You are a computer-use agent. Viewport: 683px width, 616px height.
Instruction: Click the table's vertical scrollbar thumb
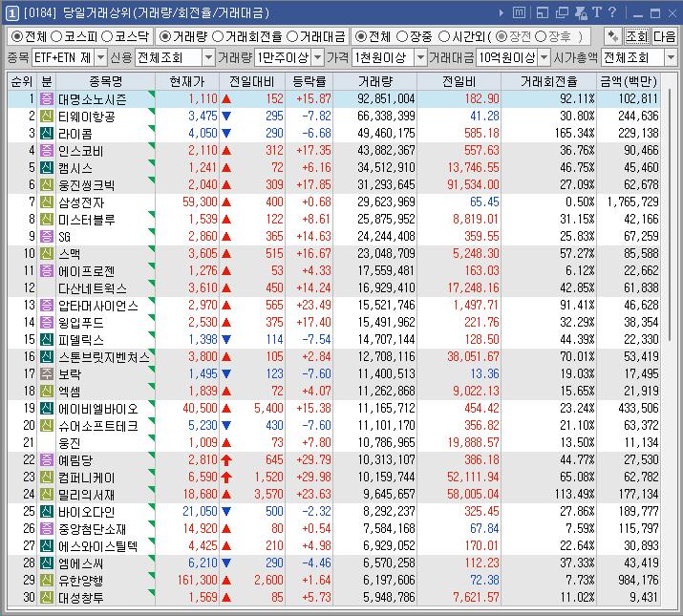click(x=669, y=214)
